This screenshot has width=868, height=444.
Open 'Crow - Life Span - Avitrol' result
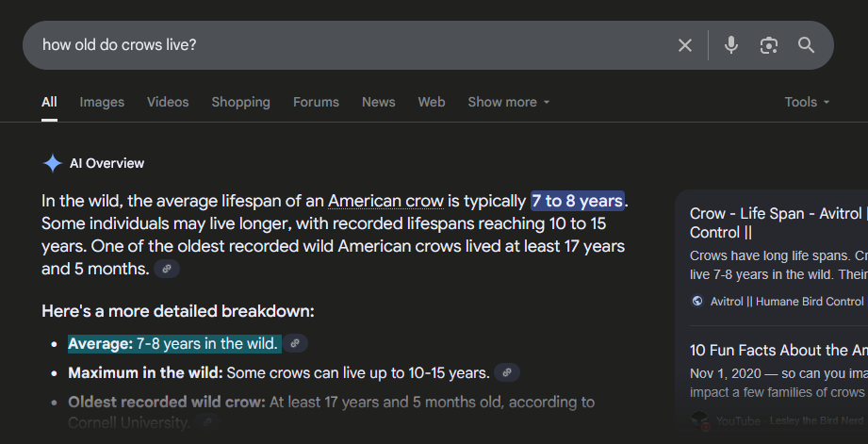click(778, 222)
